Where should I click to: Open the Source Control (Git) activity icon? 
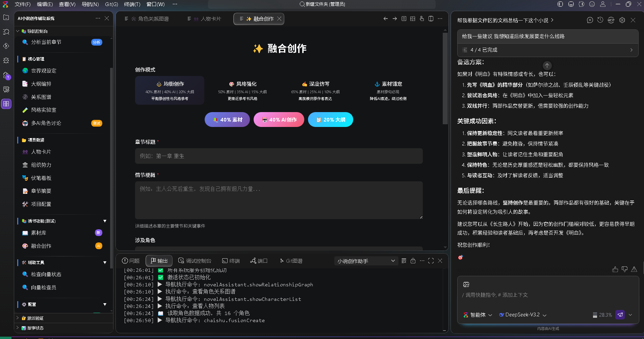(6, 46)
